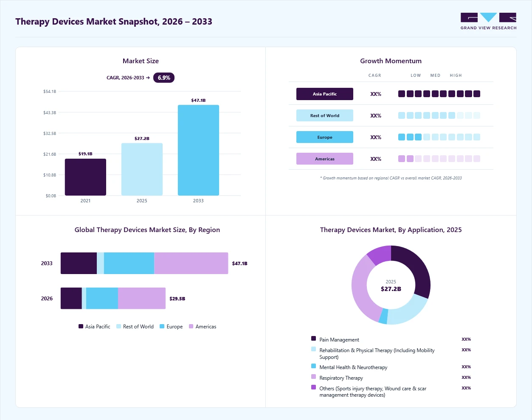Viewport: 532px width, 420px height.
Task: Click the $47.1B label beside the 2033 stacked bar
Action: click(239, 263)
